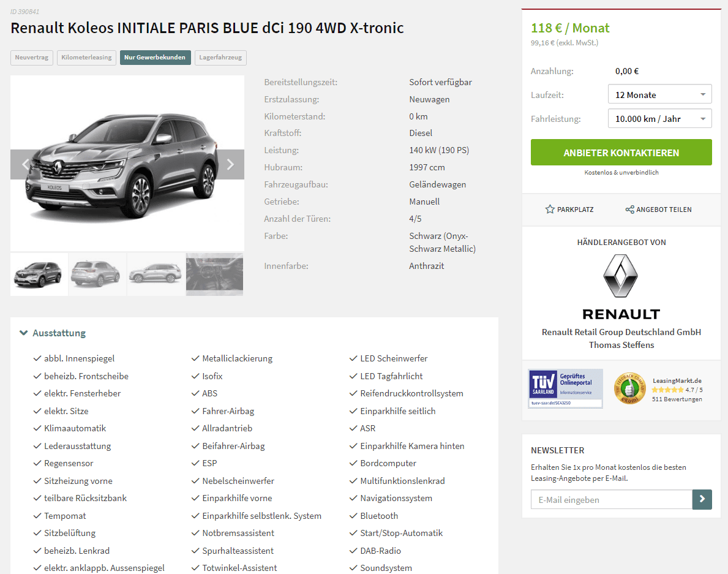Click the Allradantrieb equipment item
The image size is (728, 574).
(227, 428)
